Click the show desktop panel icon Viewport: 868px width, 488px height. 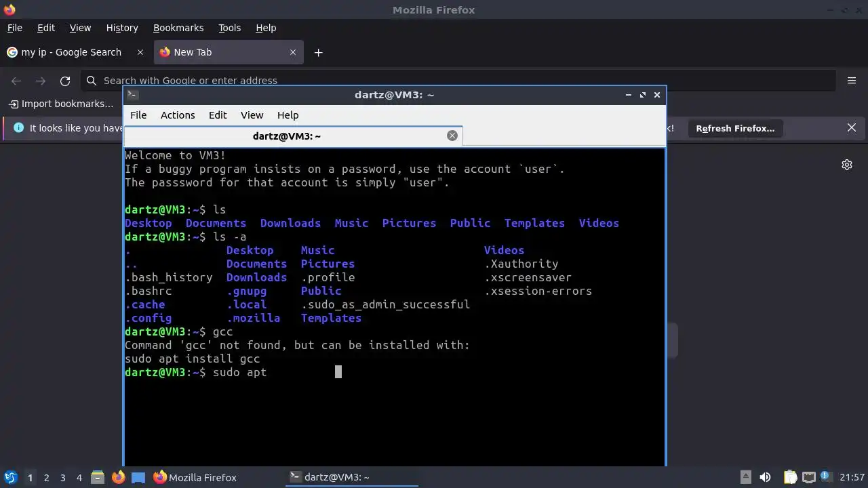pos(138,477)
